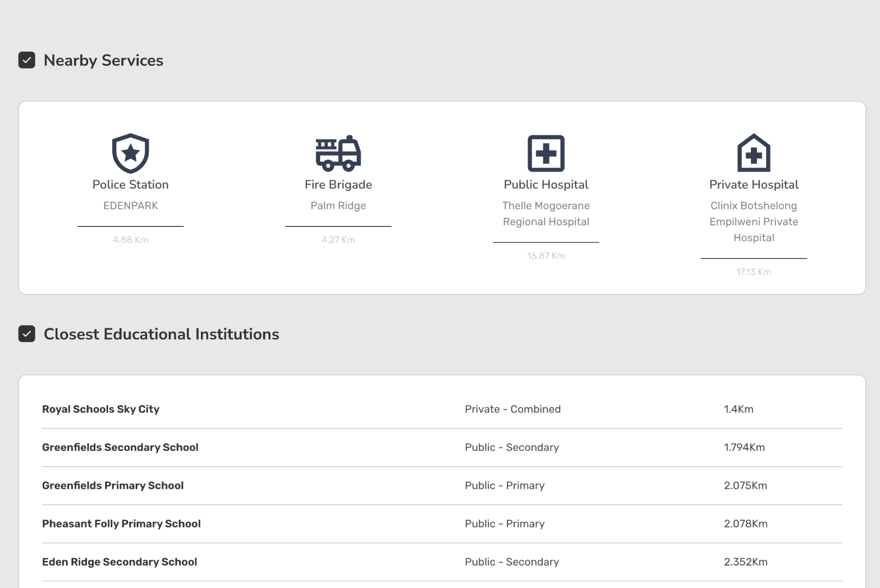Select Greenfields Secondary School entry
Screen dimensions: 880x588
120,448
